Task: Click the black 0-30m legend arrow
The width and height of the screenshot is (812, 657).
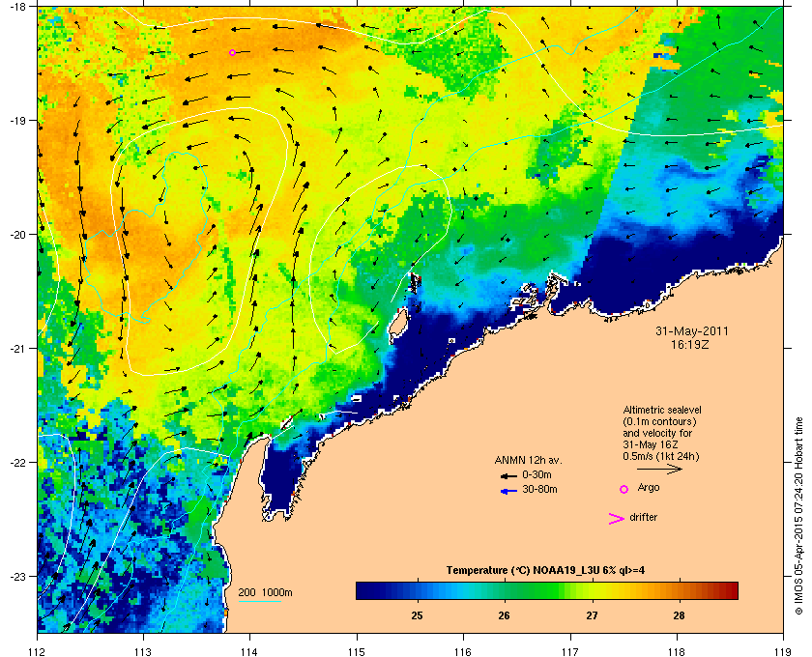Action: (508, 475)
